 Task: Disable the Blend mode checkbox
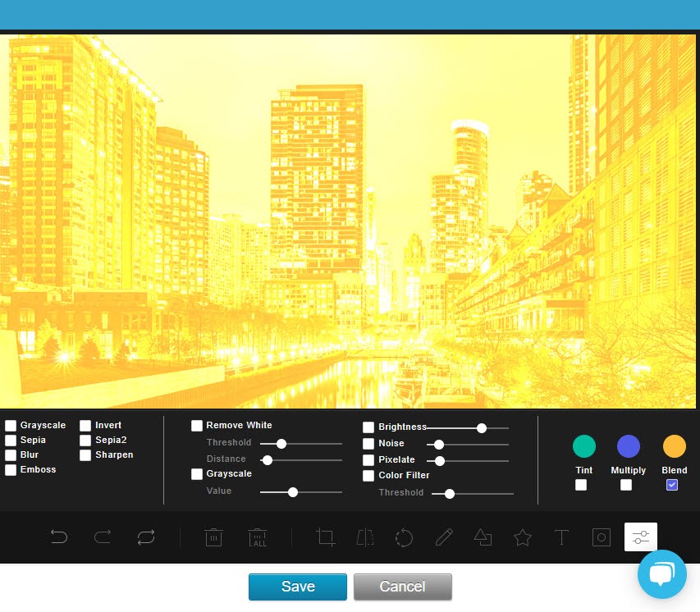coord(672,485)
